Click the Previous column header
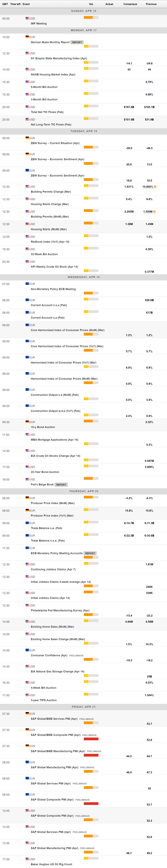Viewport: 167px width, 868px height. coord(151,4)
